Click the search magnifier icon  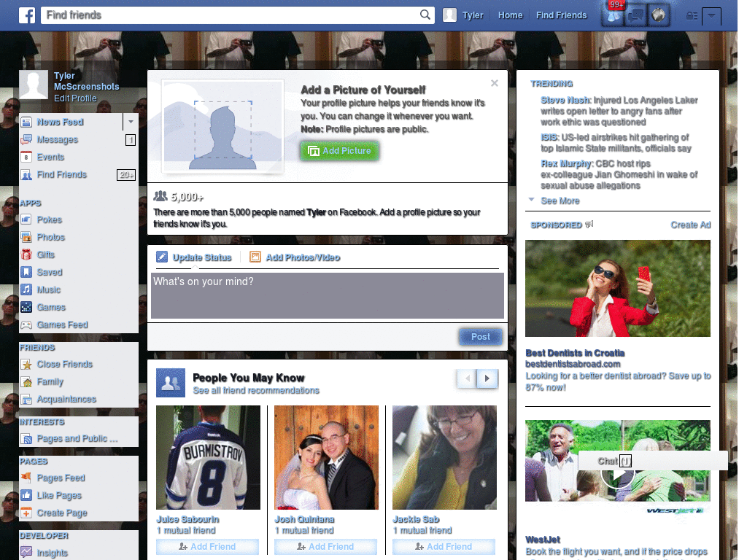coord(425,15)
